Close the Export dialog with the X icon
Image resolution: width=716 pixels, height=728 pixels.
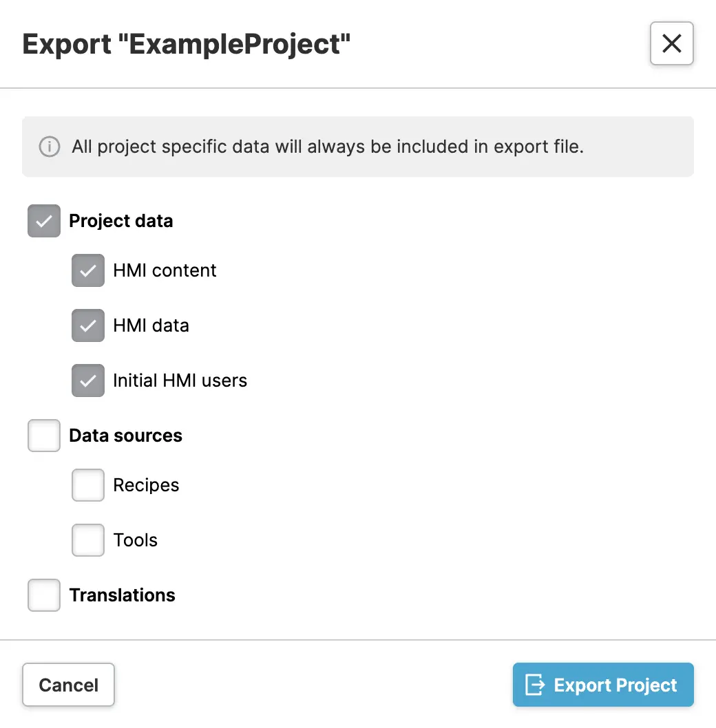pyautogui.click(x=671, y=43)
